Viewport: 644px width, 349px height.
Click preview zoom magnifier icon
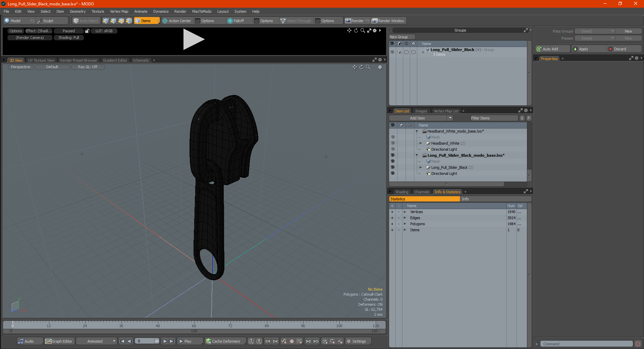pyautogui.click(x=363, y=31)
